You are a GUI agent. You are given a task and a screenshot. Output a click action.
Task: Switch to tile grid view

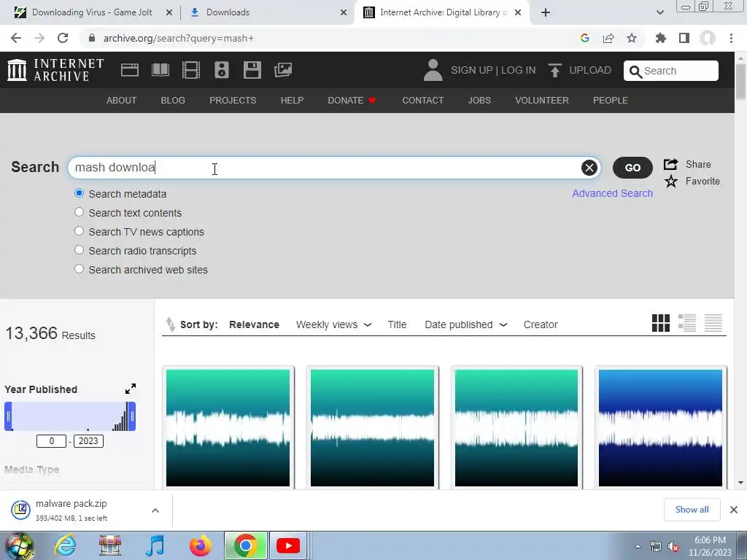pyautogui.click(x=661, y=323)
